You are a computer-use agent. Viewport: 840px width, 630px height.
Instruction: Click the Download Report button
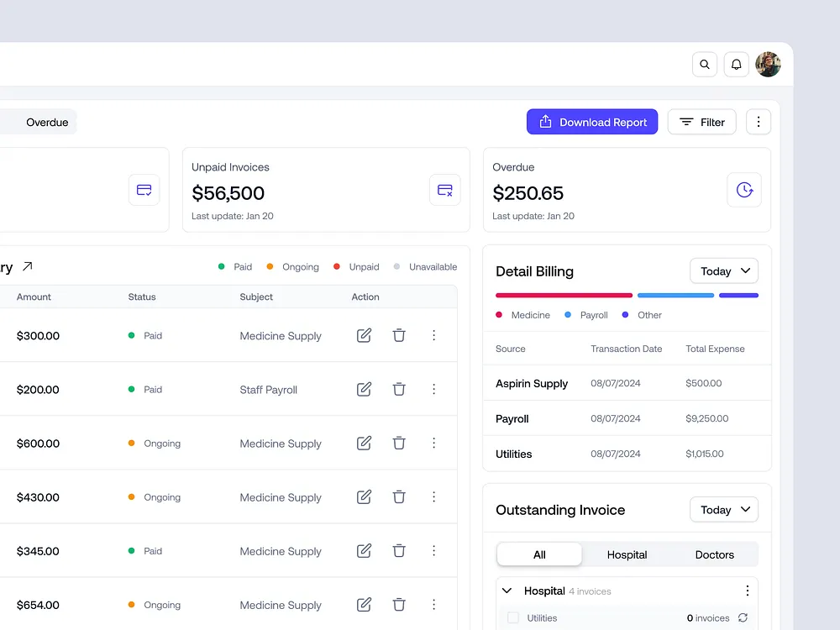pos(592,122)
